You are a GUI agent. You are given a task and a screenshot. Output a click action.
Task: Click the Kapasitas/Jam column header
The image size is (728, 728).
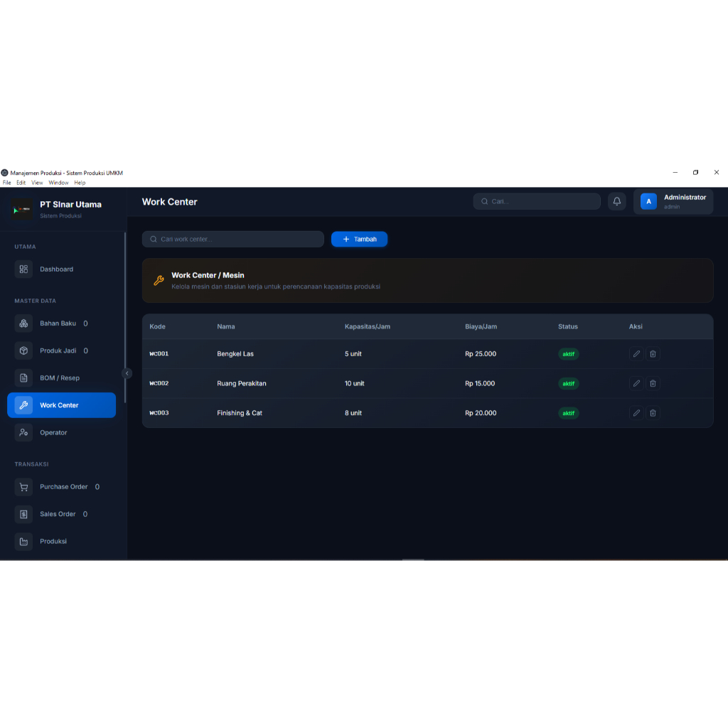click(x=368, y=327)
